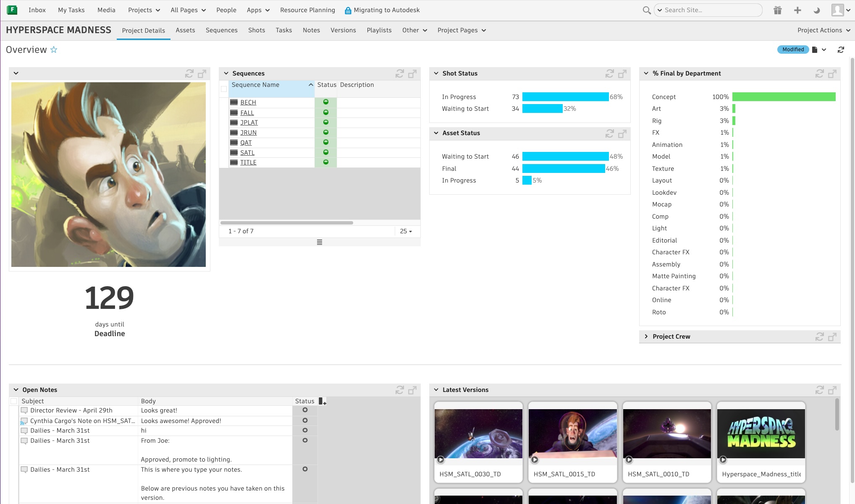Toggle status of JPLAT sequence

pos(325,122)
